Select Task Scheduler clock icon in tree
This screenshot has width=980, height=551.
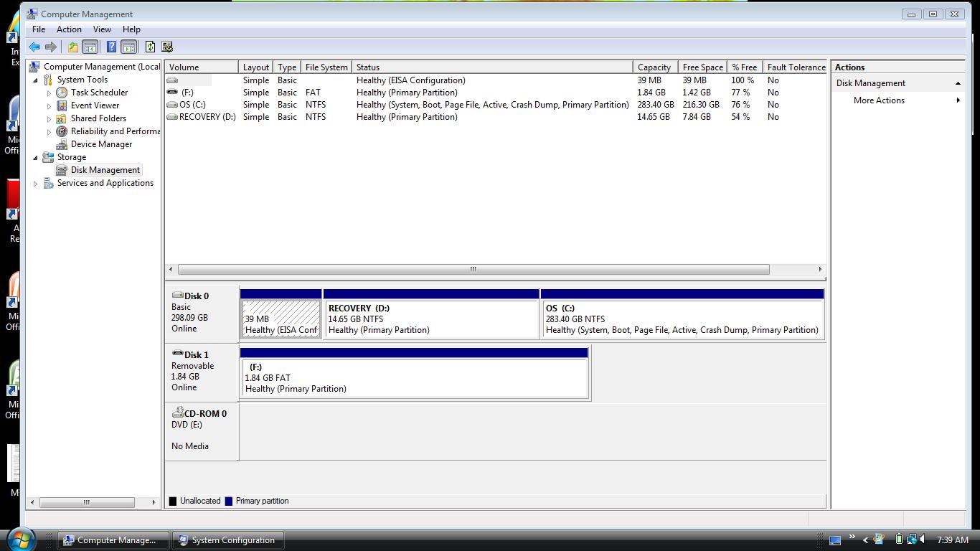click(x=62, y=93)
